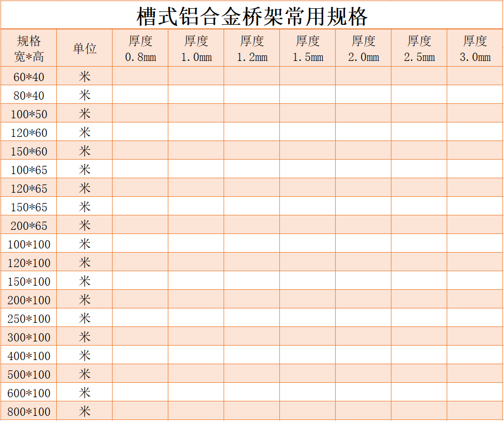Select the 厚度 0.8mm column header
Screen dimensions: 504x421
tap(140, 48)
